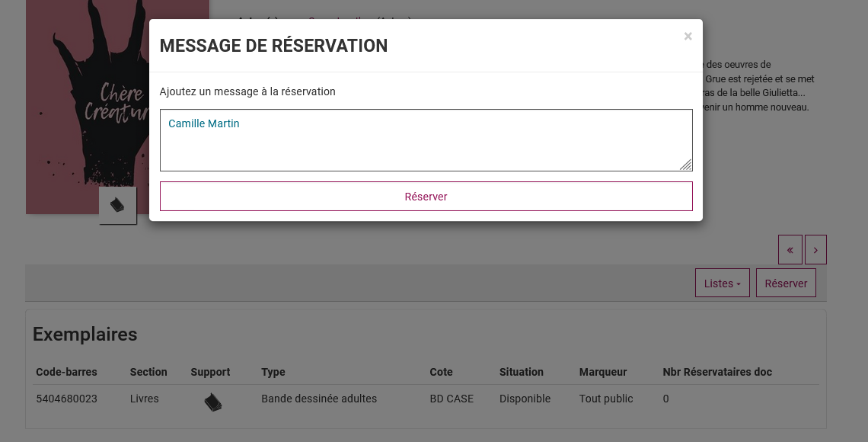Click the book icon below the cover

click(117, 206)
